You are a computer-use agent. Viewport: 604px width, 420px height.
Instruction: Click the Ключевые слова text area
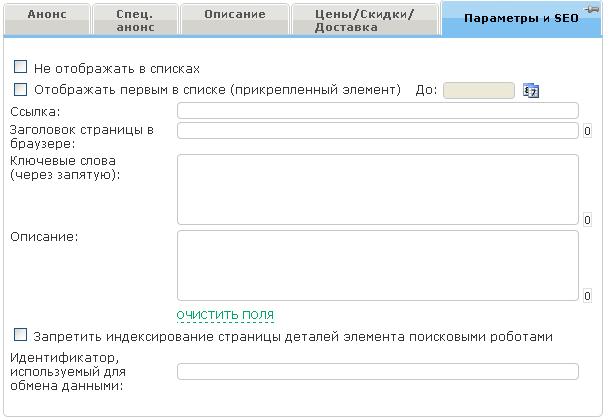click(378, 189)
